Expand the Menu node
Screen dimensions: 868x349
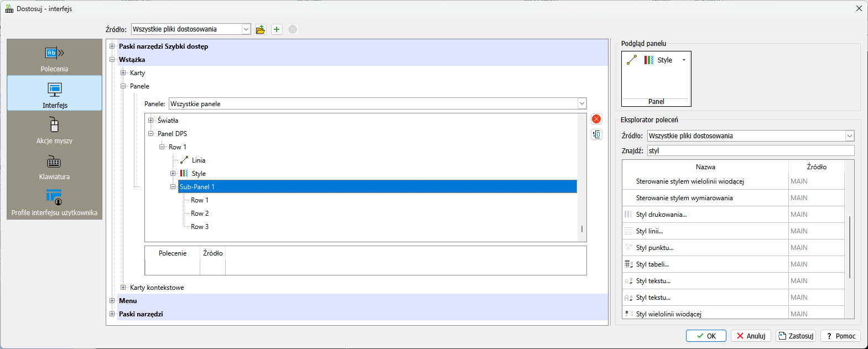[112, 301]
